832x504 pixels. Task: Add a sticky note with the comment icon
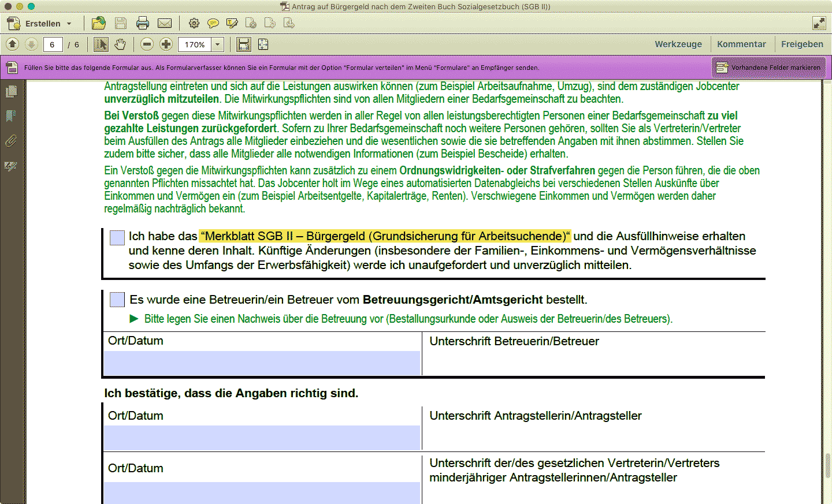[x=214, y=23]
